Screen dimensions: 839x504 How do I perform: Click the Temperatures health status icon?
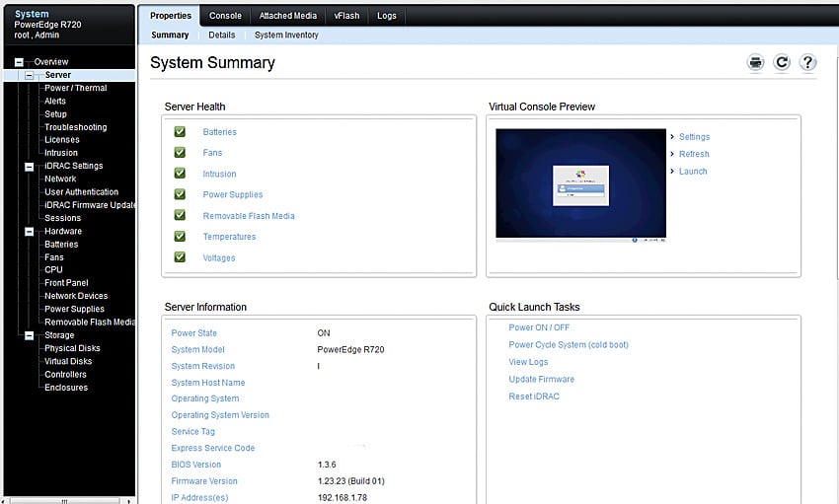180,237
